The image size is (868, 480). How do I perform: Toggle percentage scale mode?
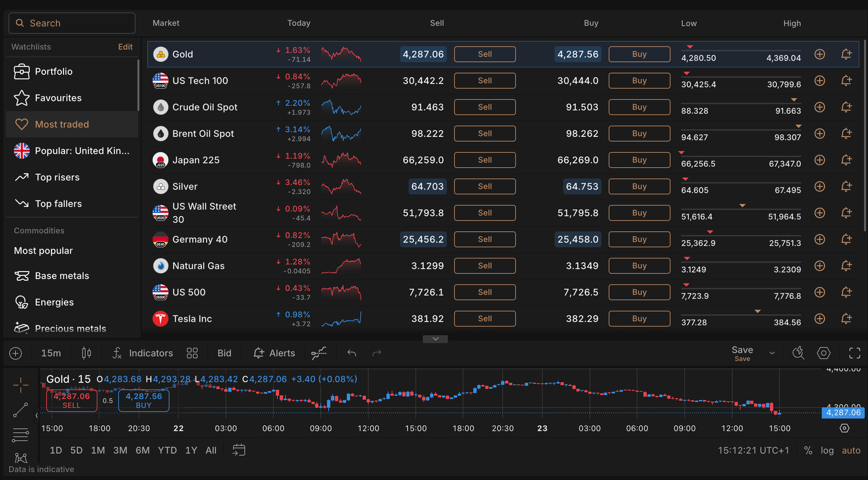tap(808, 451)
